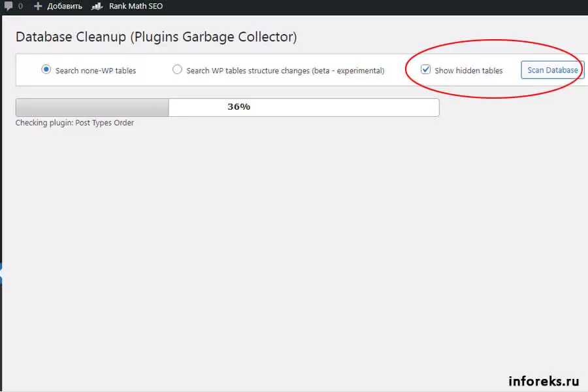Select Search WP tables structure changes radio
Viewport: 588px width, 392px height.
click(x=177, y=69)
